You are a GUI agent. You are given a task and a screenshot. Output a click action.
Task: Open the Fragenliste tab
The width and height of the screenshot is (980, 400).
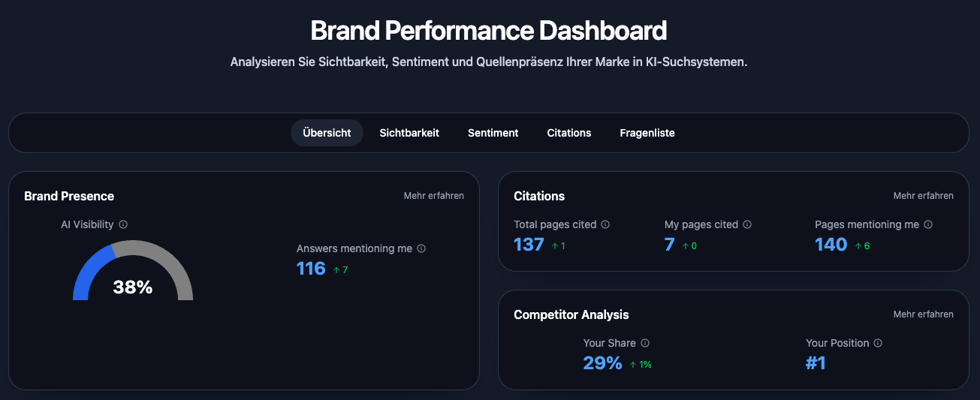pos(647,133)
